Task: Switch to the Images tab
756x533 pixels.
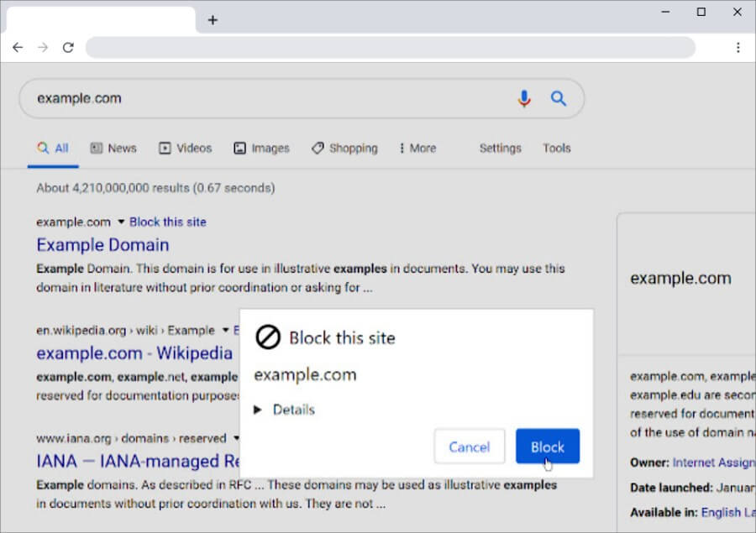Action: click(x=261, y=149)
